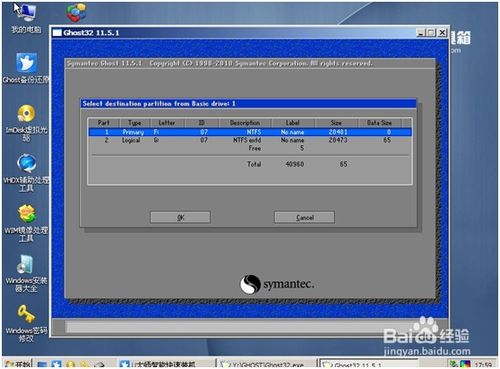Click the Ghost32 11.5.1 title bar
Viewport: 500px width, 369px height.
(233, 33)
